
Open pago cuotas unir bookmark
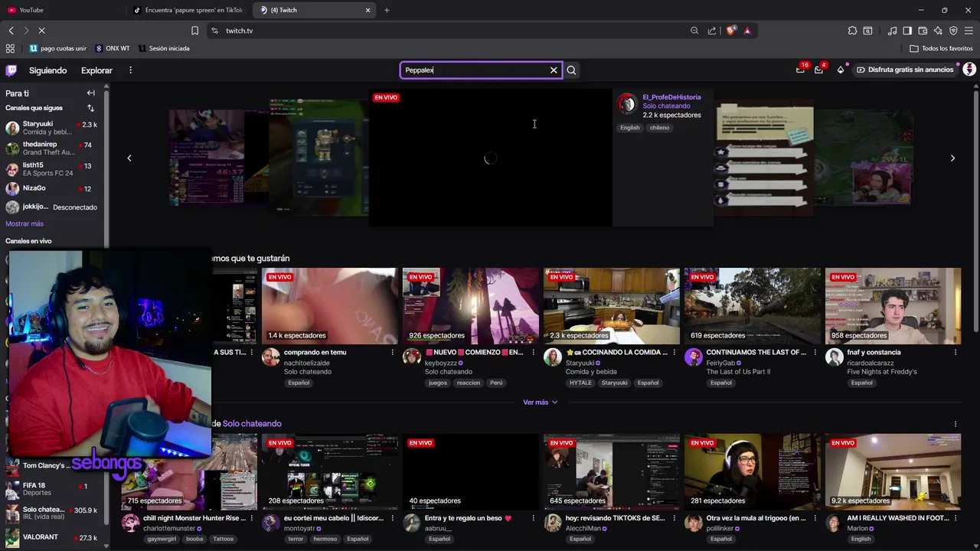58,48
